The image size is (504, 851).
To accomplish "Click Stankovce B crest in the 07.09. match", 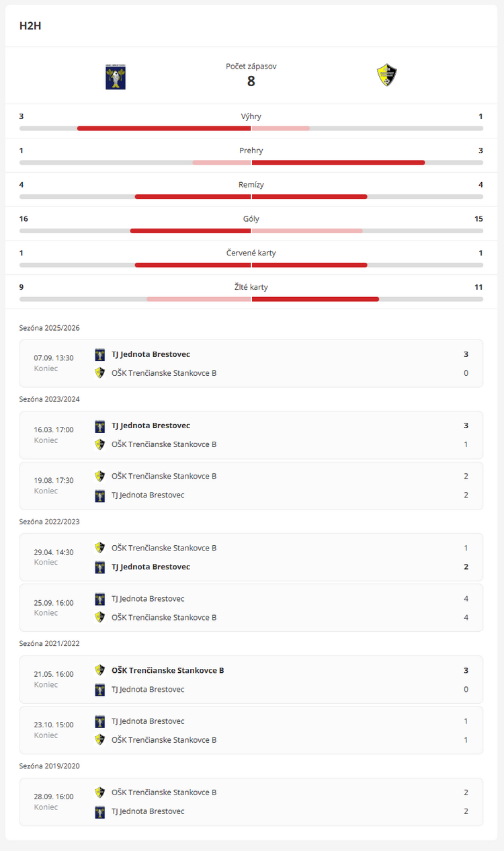I will click(x=100, y=373).
